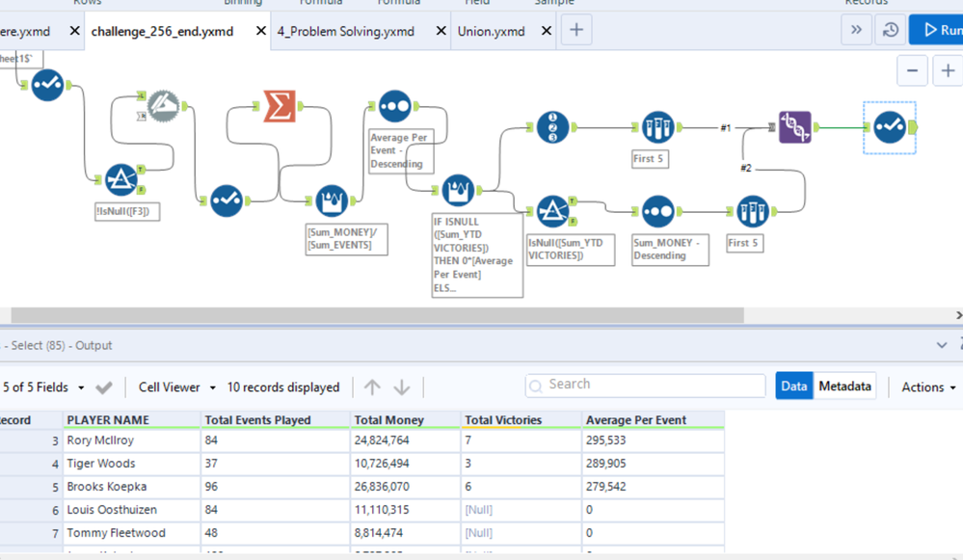Select the Sample tool on the #1 branch
The width and height of the screenshot is (963, 560).
[657, 127]
